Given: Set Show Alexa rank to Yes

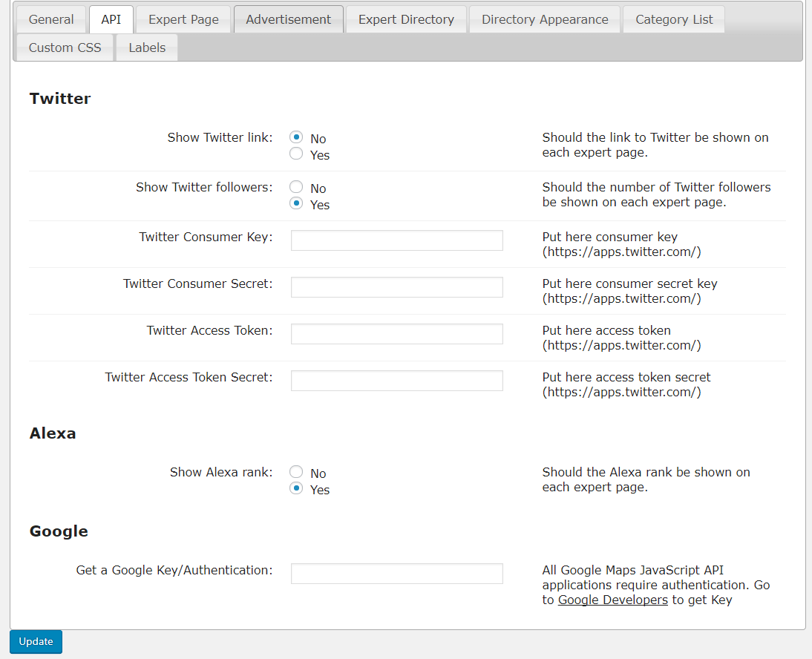Looking at the screenshot, I should tap(296, 489).
